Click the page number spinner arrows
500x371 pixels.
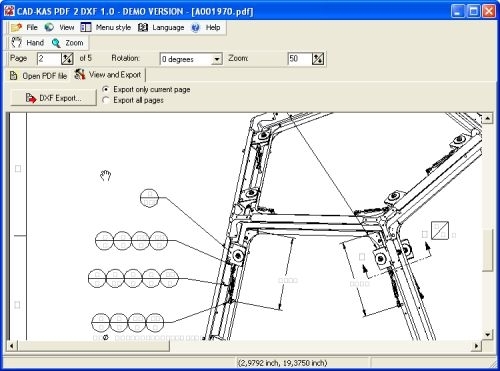pyautogui.click(x=67, y=59)
